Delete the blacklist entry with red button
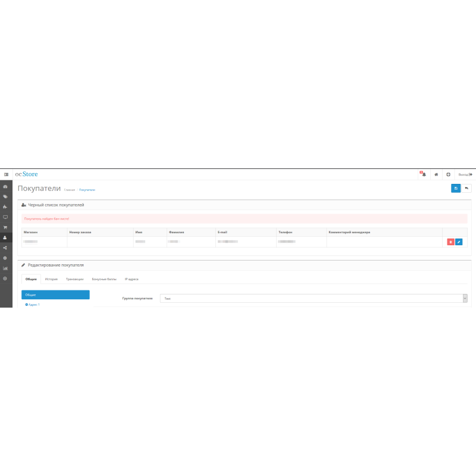The image size is (476, 476). pos(450,242)
